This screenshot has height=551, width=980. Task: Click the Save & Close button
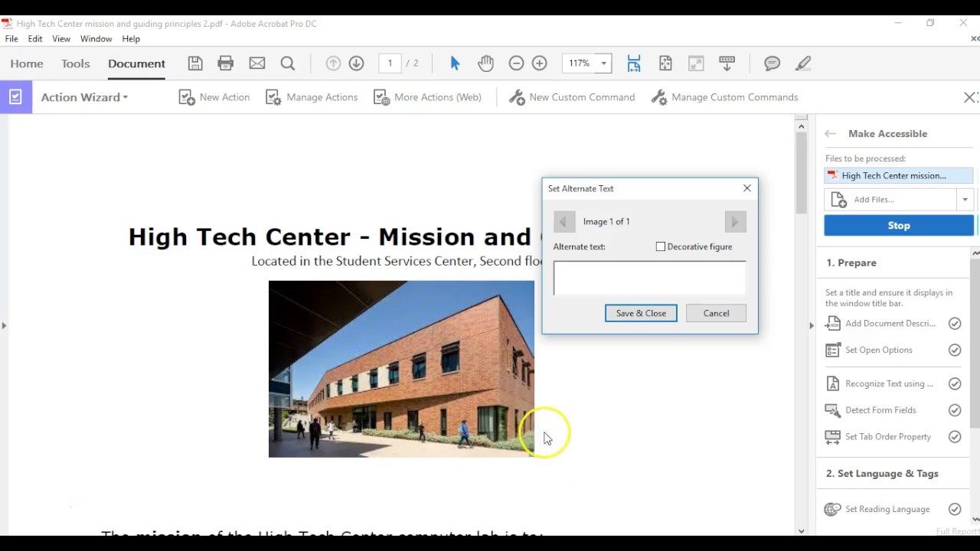pyautogui.click(x=641, y=313)
